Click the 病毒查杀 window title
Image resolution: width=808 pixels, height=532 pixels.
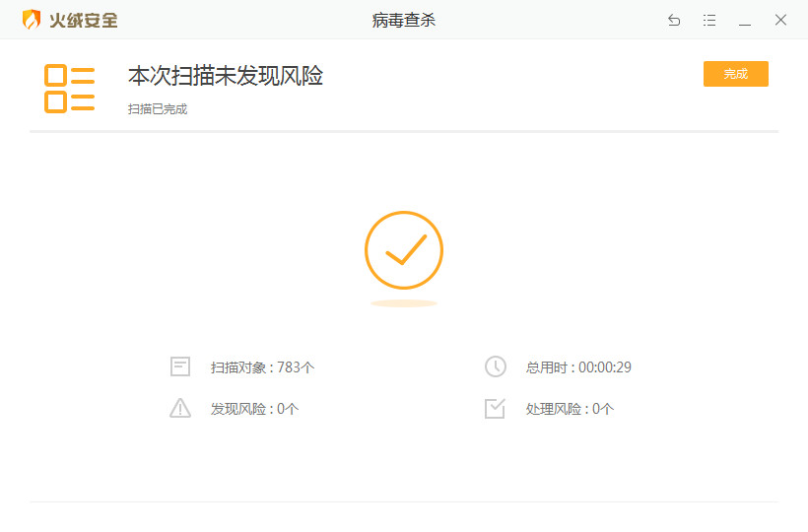click(403, 20)
